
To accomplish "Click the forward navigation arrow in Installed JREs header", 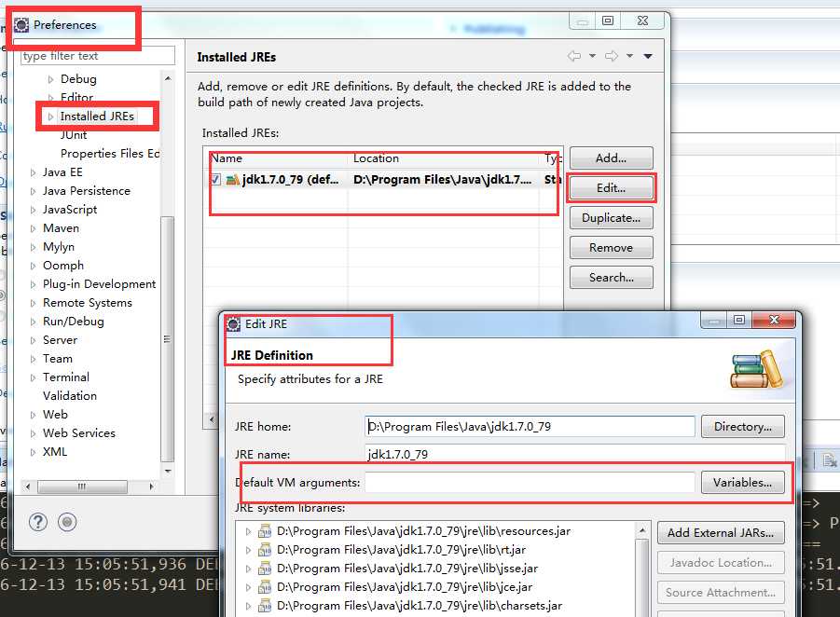I will click(612, 56).
